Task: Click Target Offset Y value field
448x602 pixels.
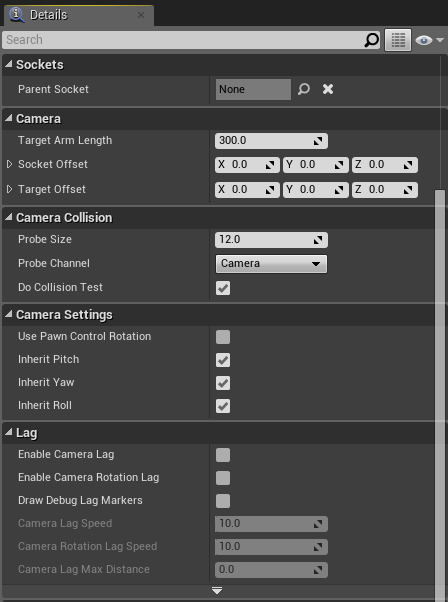Action: pyautogui.click(x=316, y=190)
